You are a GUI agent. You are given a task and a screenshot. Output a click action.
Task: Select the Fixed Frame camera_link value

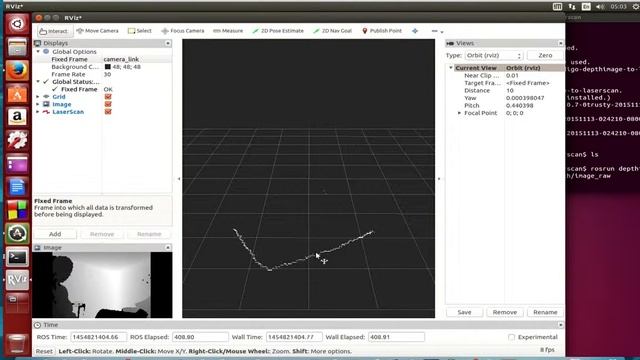121,59
